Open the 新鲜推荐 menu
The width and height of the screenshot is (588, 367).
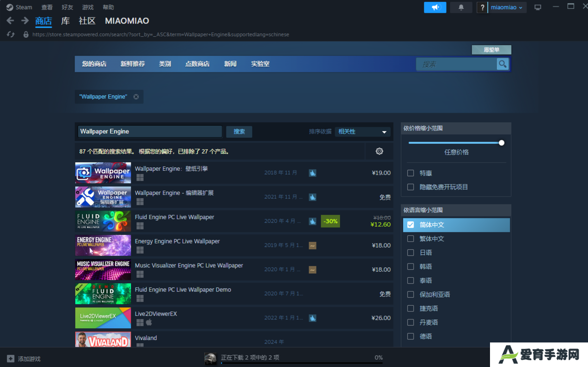[x=133, y=64]
